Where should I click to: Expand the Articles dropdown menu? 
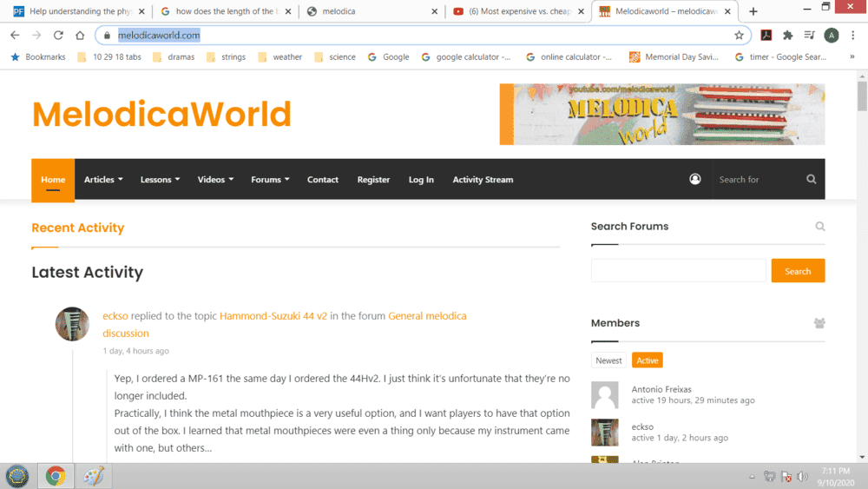tap(103, 180)
